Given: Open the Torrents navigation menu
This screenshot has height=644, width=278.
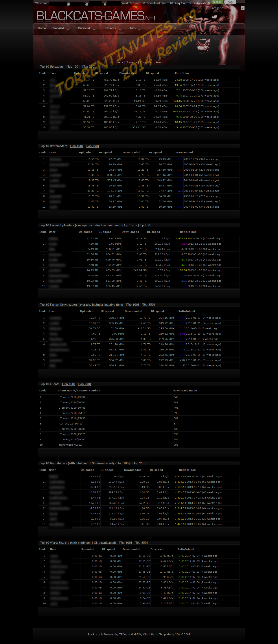Looking at the screenshot, I should tap(110, 28).
